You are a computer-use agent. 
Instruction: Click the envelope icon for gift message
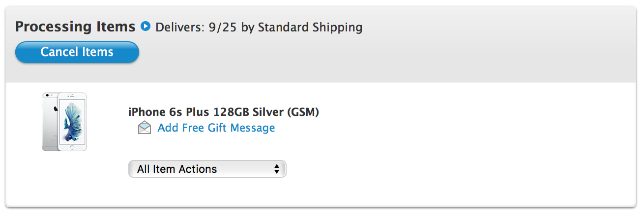(145, 128)
